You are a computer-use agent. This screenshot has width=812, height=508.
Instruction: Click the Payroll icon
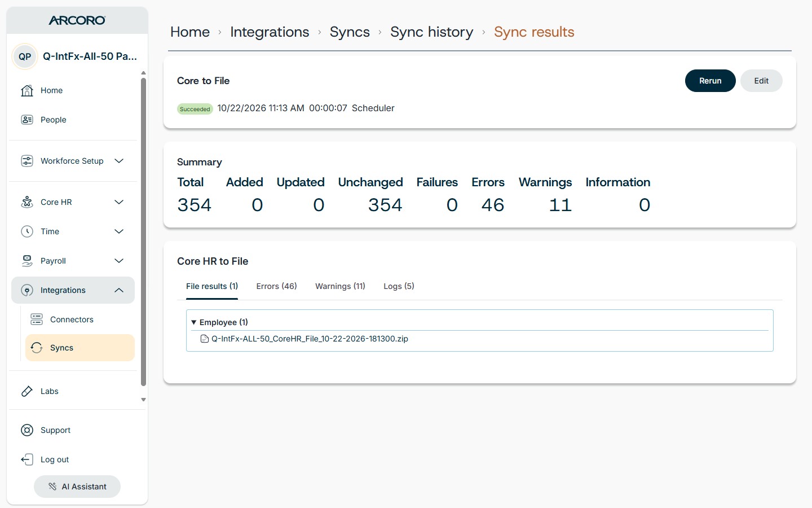tap(27, 261)
